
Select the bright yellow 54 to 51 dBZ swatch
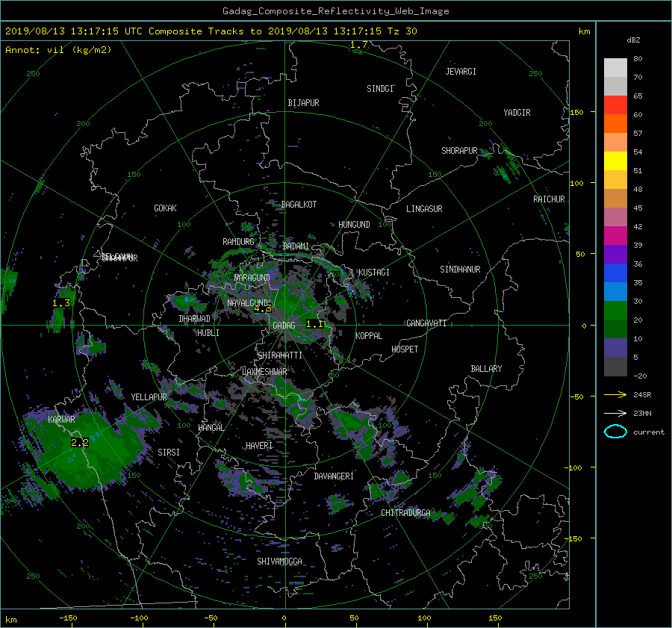pyautogui.click(x=615, y=161)
